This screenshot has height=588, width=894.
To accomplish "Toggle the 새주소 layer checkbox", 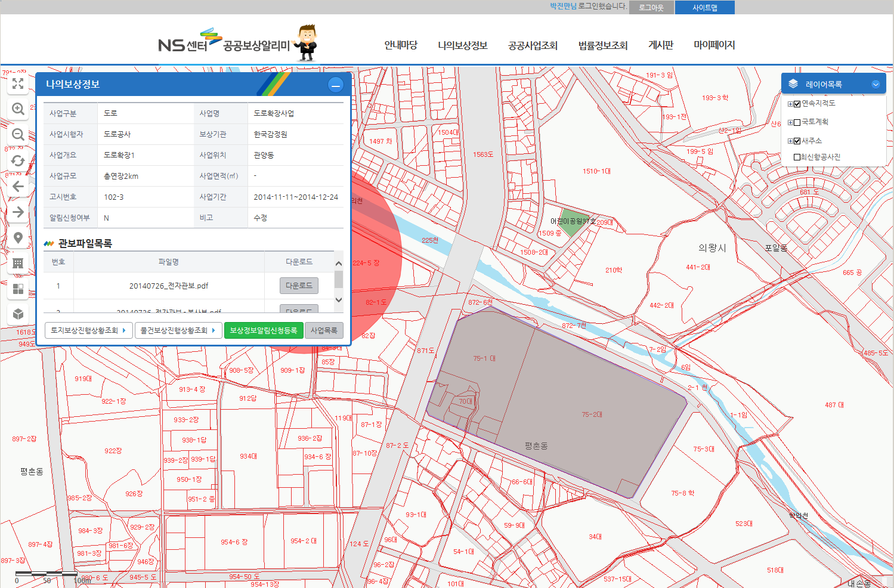I will coord(797,141).
